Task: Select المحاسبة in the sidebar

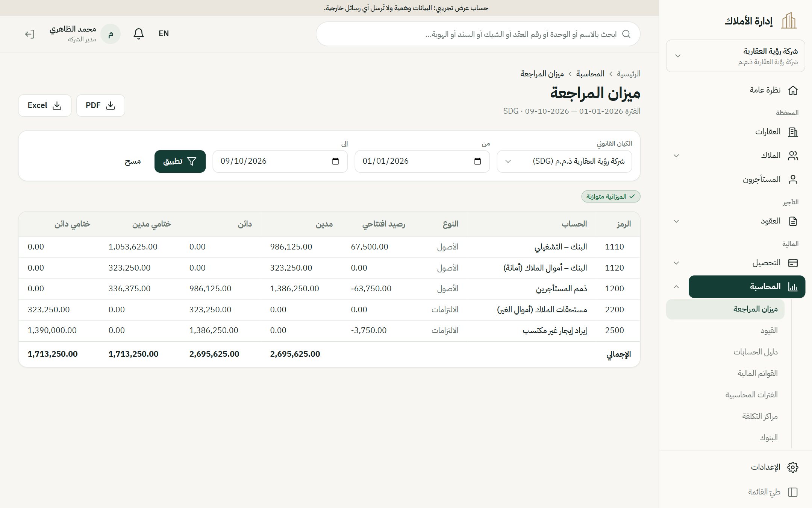Action: click(747, 287)
